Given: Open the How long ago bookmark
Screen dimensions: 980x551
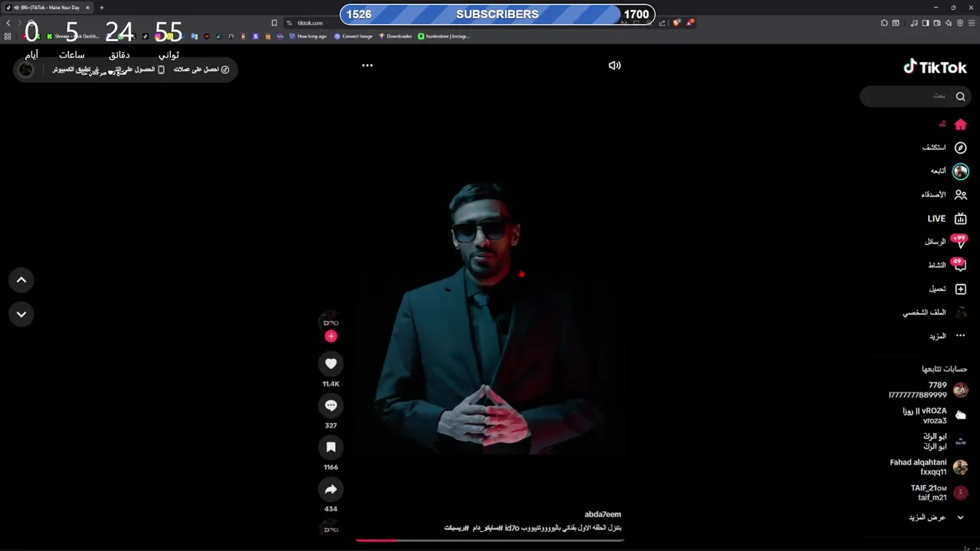Looking at the screenshot, I should pos(308,36).
